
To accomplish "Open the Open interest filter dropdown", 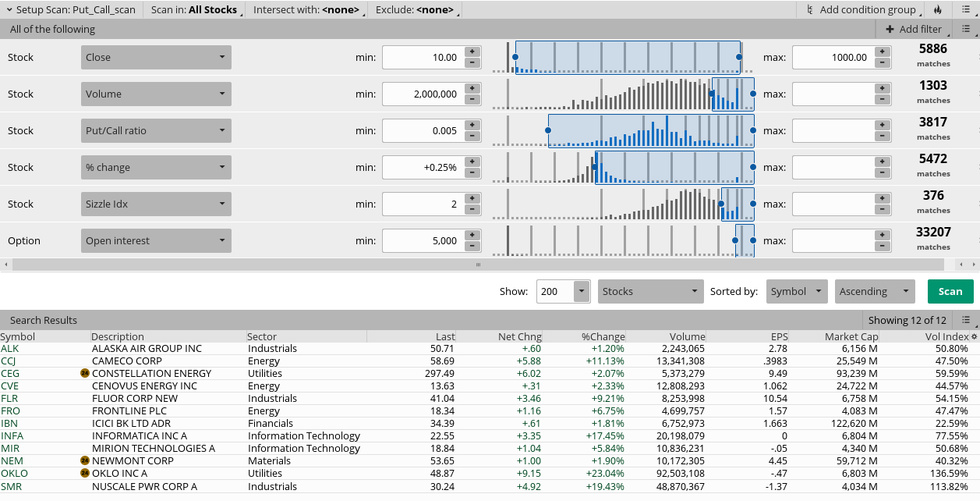I will coord(156,240).
